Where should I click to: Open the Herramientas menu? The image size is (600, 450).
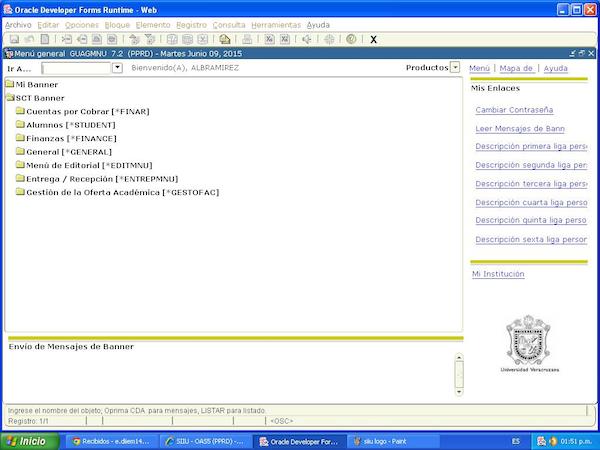[x=275, y=24]
